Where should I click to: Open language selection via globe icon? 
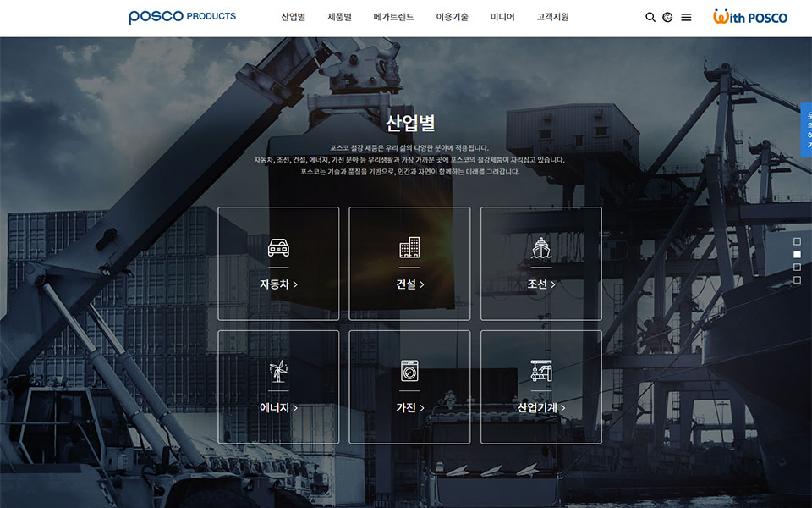click(x=667, y=17)
